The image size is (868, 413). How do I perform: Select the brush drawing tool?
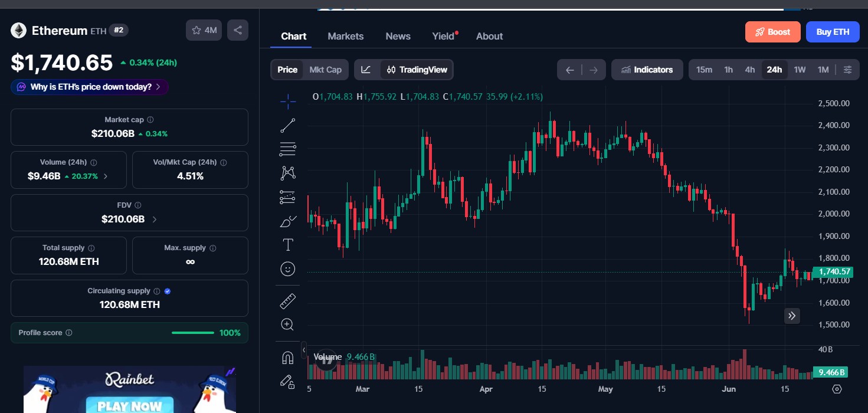(288, 221)
